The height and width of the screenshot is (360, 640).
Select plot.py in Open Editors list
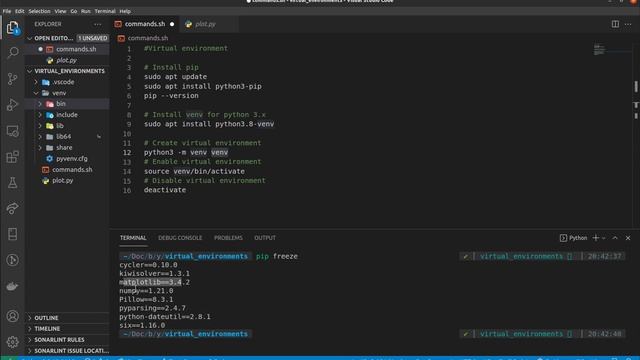67,60
